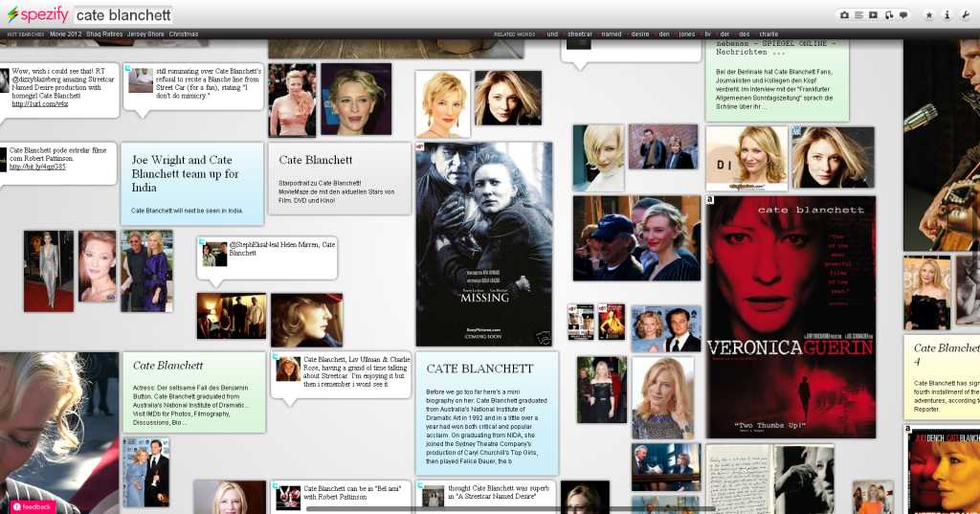The width and height of the screenshot is (980, 514).
Task: Open tweet praising A Streetcar Named Desire
Action: tap(487, 496)
